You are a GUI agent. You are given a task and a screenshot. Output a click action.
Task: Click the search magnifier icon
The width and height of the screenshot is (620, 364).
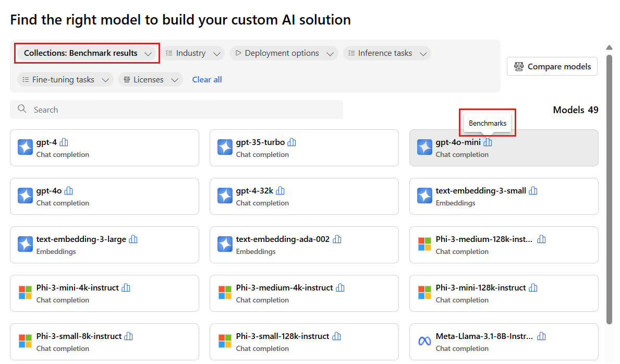pyautogui.click(x=22, y=109)
